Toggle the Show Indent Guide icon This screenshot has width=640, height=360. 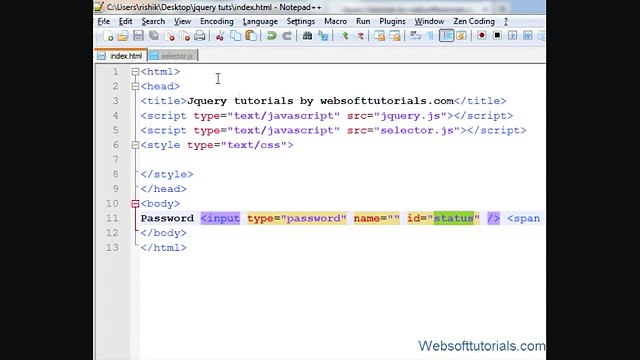click(x=446, y=36)
